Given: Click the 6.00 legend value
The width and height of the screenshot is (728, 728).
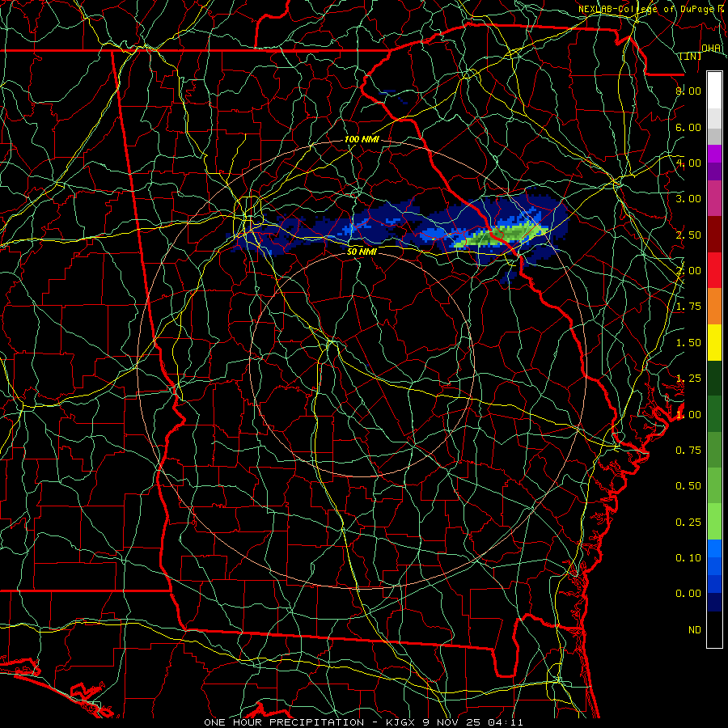Looking at the screenshot, I should coord(688,127).
